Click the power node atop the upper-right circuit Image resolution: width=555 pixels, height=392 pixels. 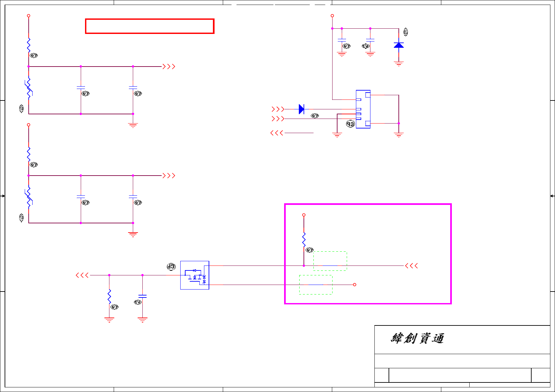click(x=332, y=16)
